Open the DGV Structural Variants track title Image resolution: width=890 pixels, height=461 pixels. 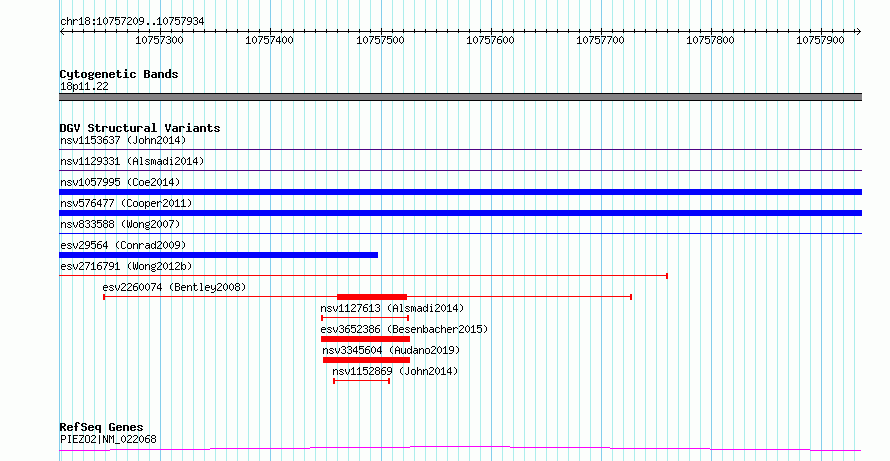pyautogui.click(x=140, y=128)
